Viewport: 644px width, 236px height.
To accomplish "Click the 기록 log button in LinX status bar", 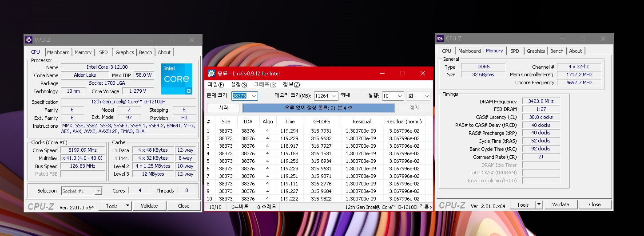I will click(425, 207).
